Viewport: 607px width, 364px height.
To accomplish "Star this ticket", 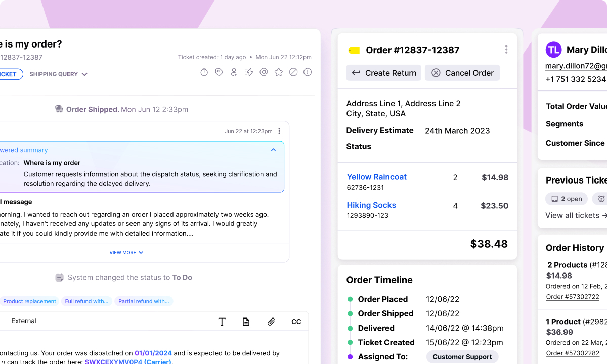I will 278,72.
